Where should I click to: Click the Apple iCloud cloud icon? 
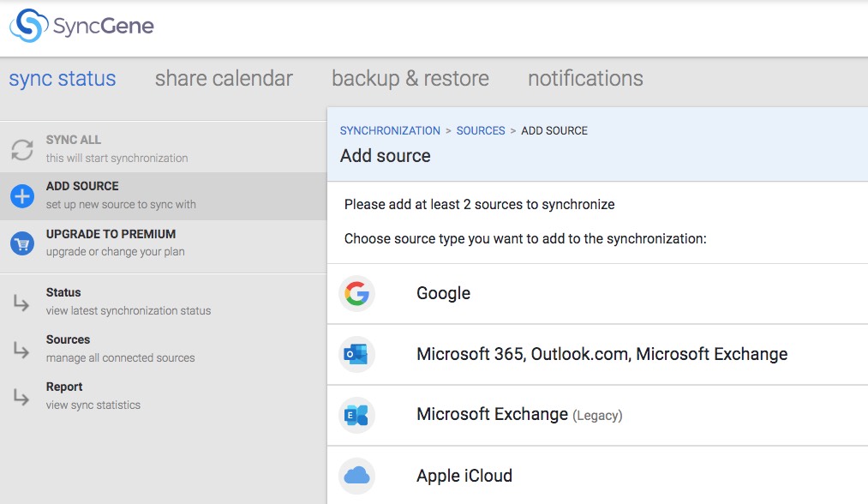(x=356, y=476)
